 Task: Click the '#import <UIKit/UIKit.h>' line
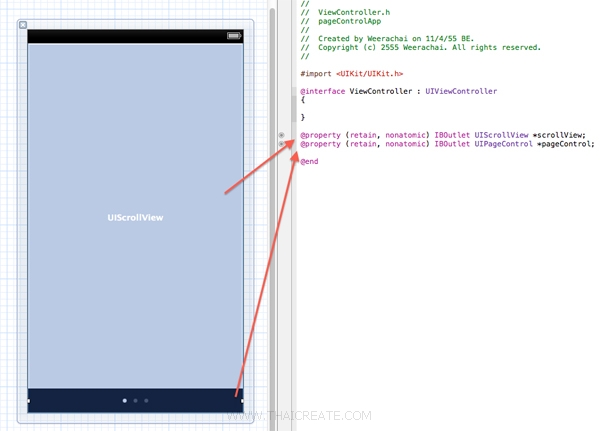coord(352,73)
